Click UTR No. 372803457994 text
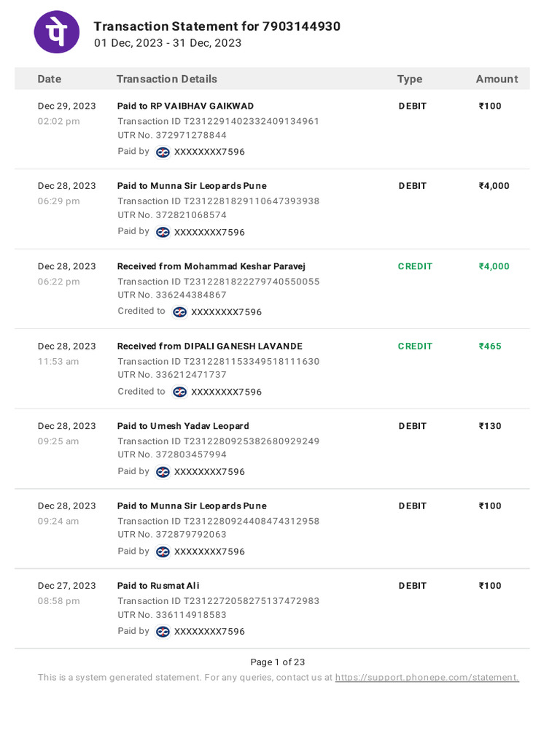The height and width of the screenshot is (747, 560). (x=172, y=455)
